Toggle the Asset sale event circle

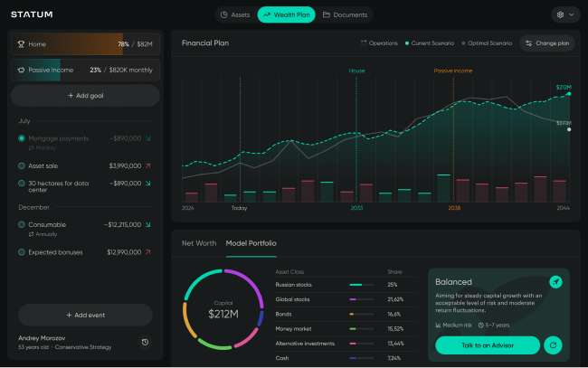click(22, 165)
